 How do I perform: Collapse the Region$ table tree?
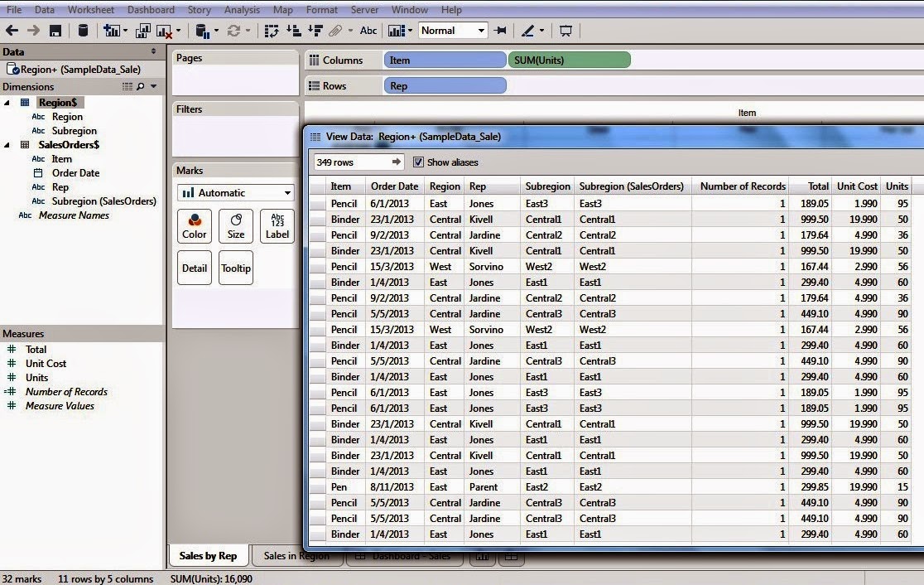(x=7, y=103)
